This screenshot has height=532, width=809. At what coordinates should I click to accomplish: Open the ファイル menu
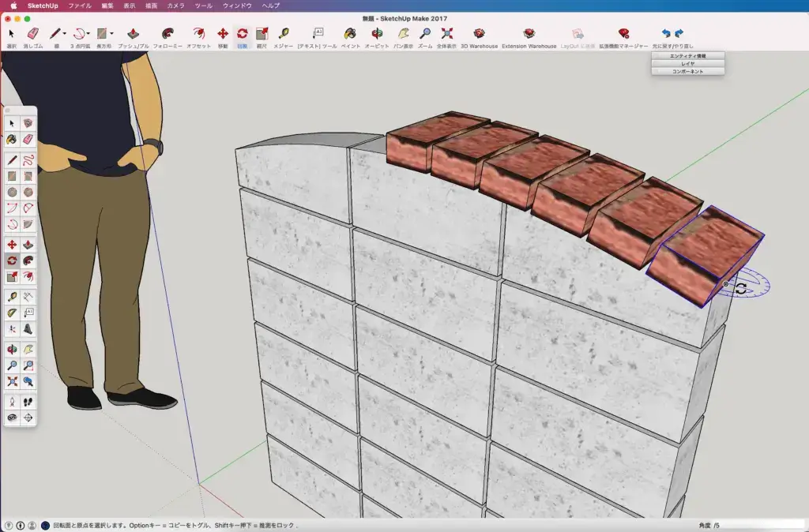pos(80,6)
